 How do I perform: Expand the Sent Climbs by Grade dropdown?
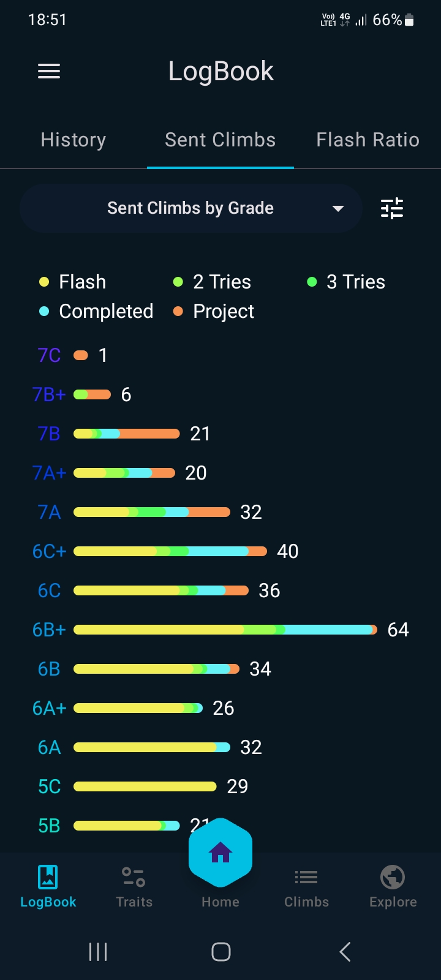click(190, 208)
